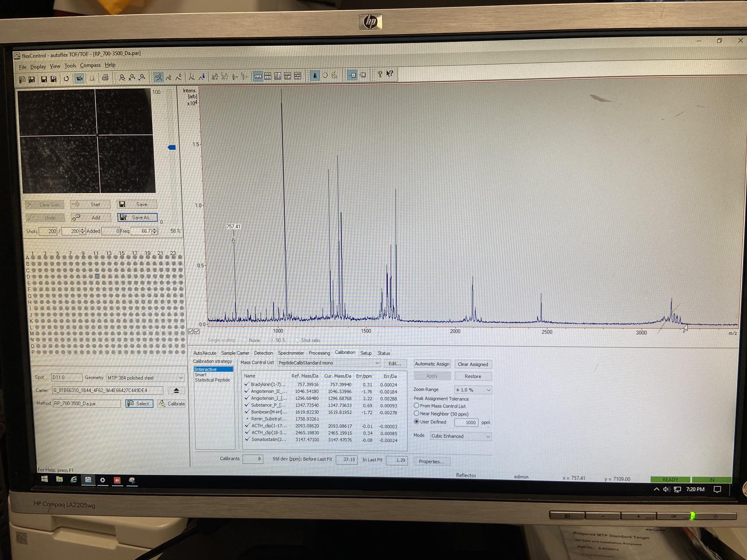Click the refresh arrow toolbar icon
The width and height of the screenshot is (747, 560).
click(x=66, y=79)
